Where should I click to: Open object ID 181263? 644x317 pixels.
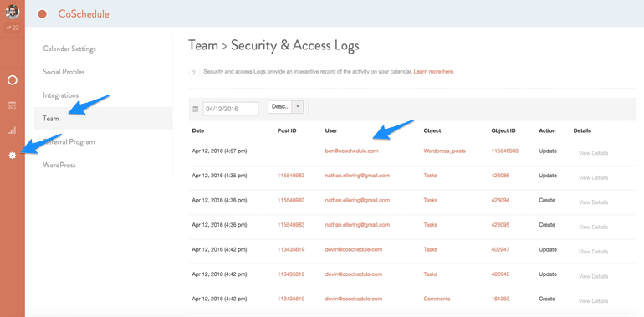[x=500, y=299]
